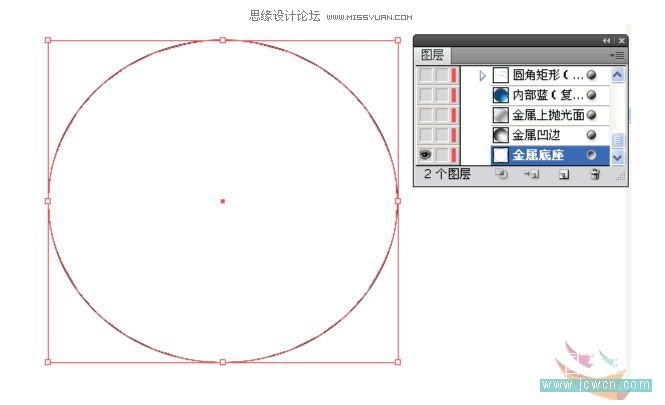Click the make/release clipping mask icon
Screen dimensions: 665x405
click(502, 174)
